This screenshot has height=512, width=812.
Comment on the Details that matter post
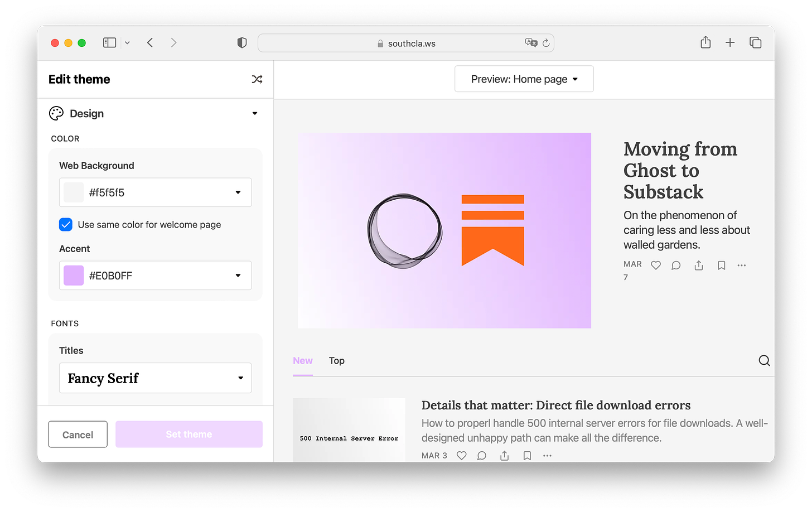click(x=482, y=456)
